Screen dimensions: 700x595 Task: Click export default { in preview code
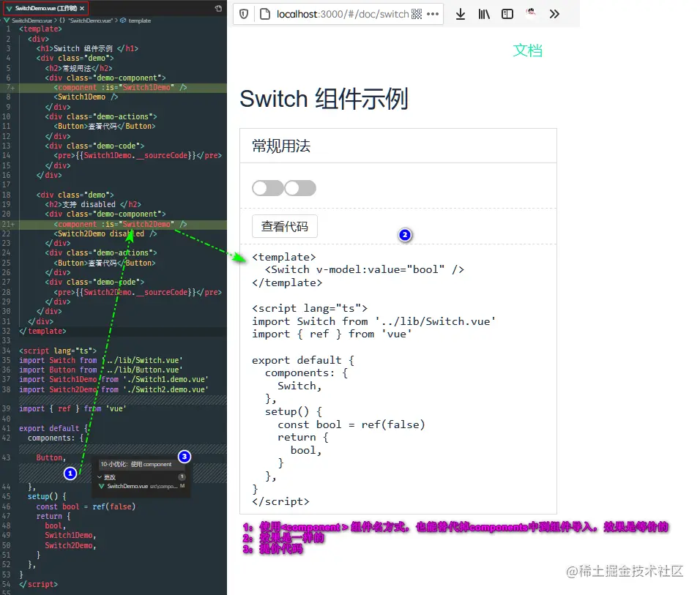pos(303,360)
